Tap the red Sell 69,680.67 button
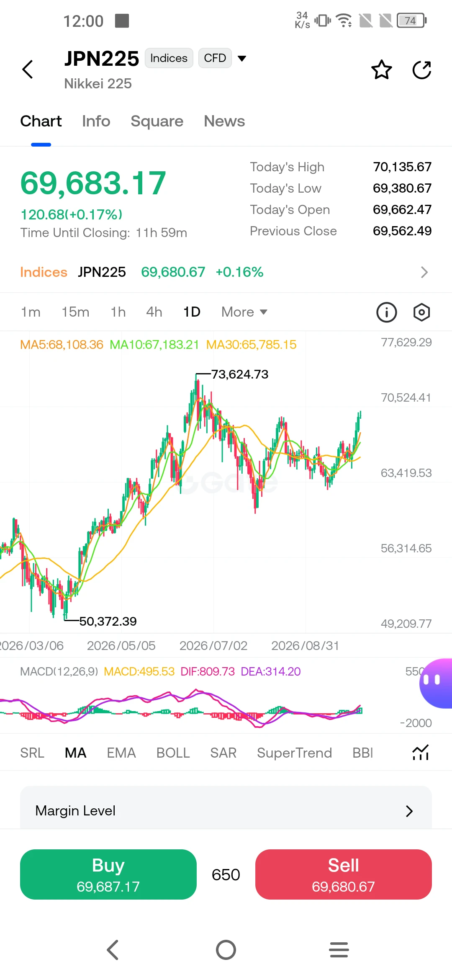The width and height of the screenshot is (452, 980). click(344, 874)
